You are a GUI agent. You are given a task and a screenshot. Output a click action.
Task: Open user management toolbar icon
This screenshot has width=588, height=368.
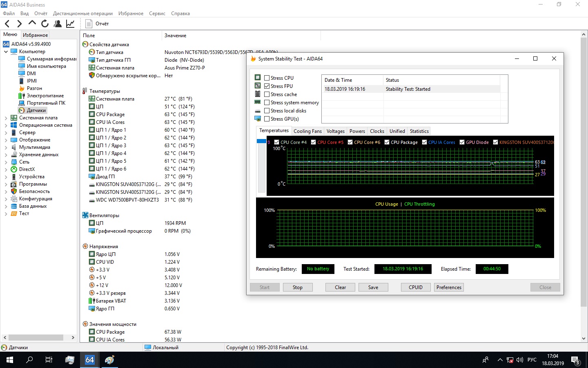tap(58, 24)
